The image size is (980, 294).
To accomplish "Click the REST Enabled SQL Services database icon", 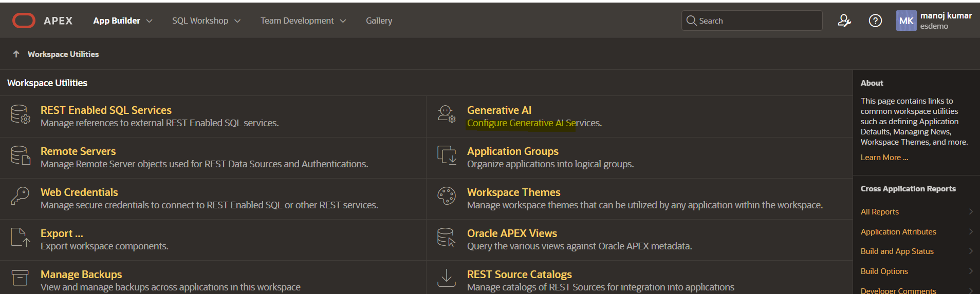I will point(21,114).
